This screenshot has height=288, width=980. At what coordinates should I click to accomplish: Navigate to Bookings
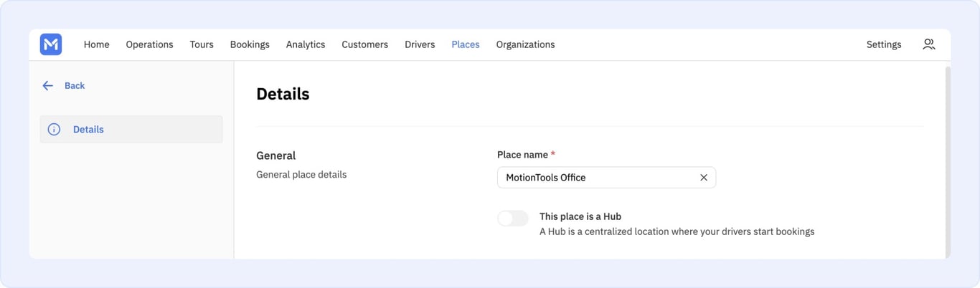250,44
